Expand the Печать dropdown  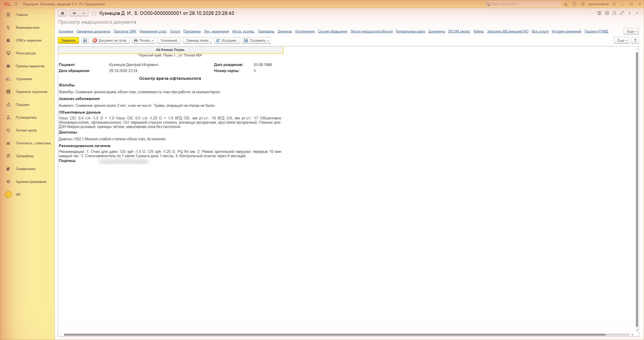tap(143, 40)
